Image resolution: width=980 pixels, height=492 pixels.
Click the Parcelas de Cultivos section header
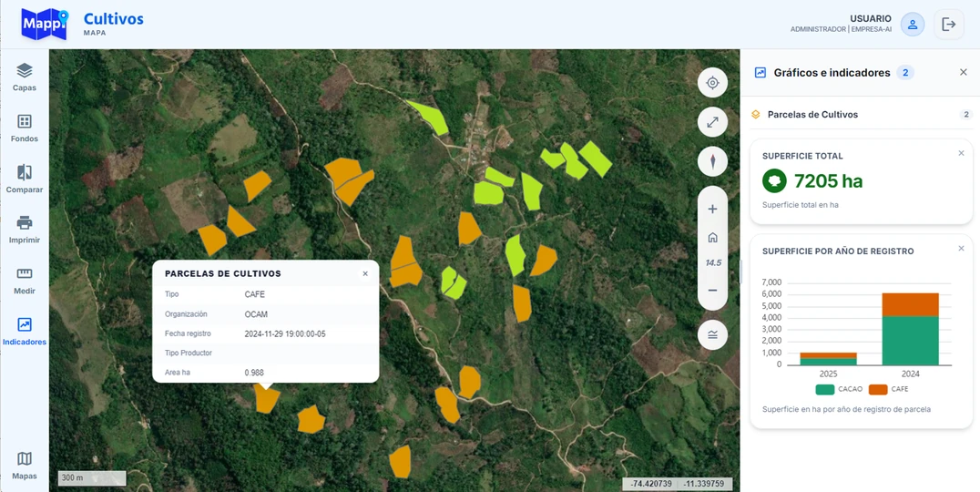(862, 115)
